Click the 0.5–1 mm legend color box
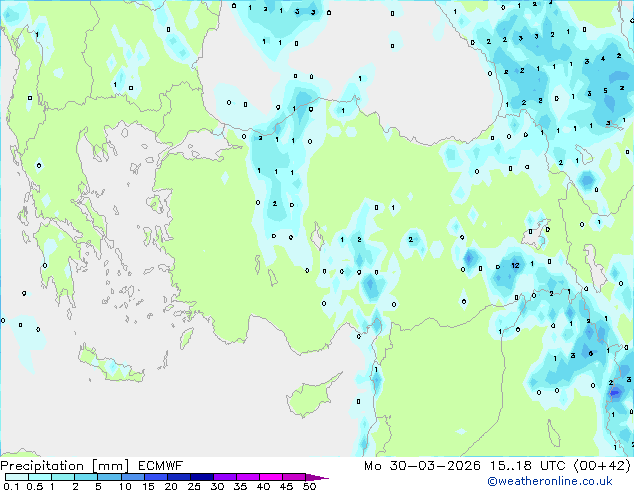The width and height of the screenshot is (634, 490). pos(40,477)
